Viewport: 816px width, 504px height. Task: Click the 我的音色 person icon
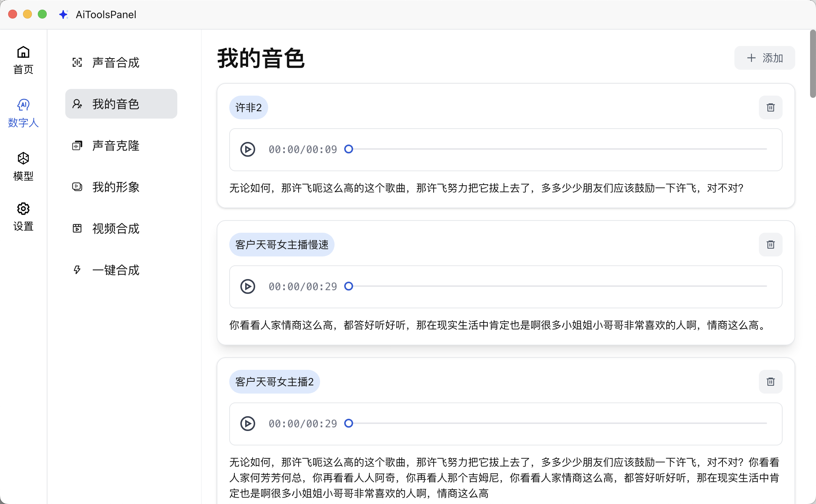(77, 104)
